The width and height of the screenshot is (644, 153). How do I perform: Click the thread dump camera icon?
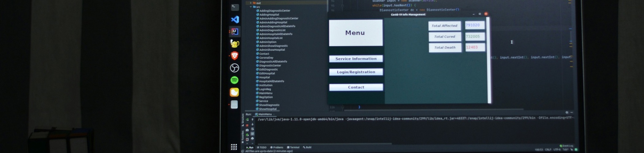pos(247,130)
